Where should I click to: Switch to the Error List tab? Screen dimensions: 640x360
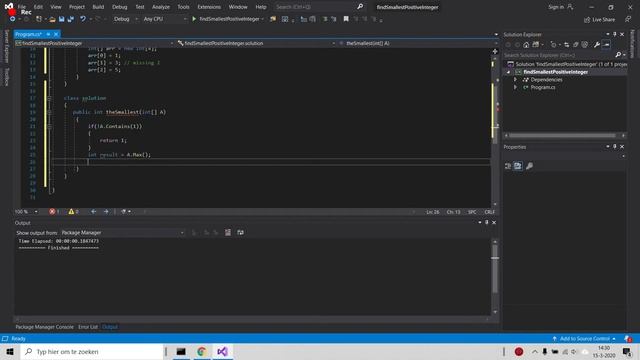pyautogui.click(x=88, y=327)
